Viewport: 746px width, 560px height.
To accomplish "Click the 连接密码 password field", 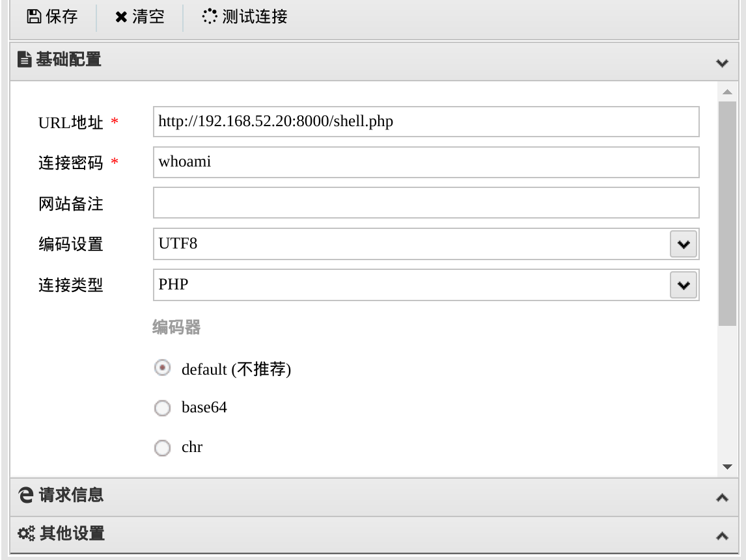I will 426,162.
